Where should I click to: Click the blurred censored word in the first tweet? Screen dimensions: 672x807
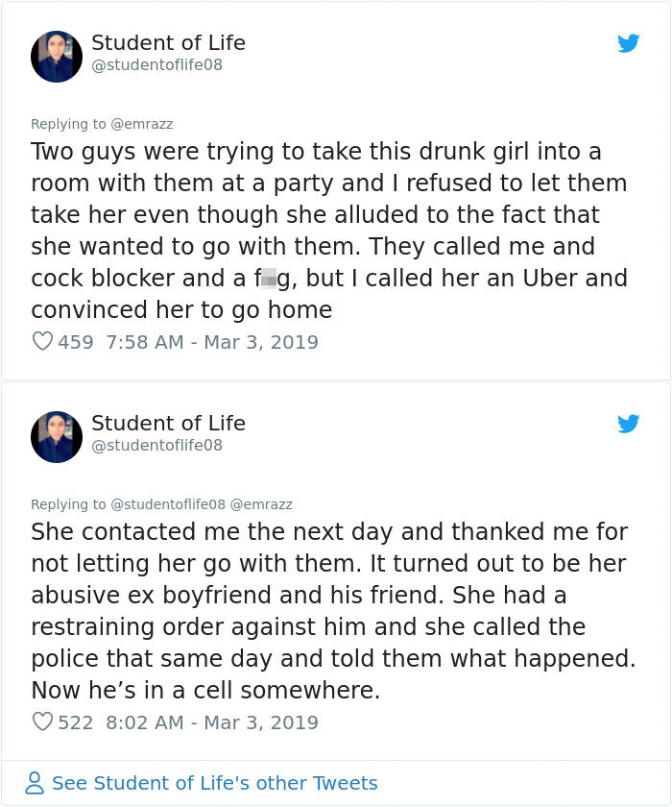click(269, 278)
